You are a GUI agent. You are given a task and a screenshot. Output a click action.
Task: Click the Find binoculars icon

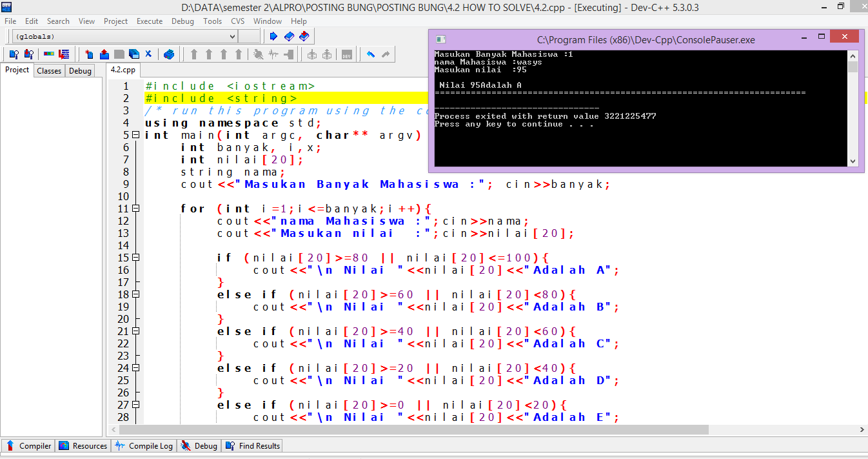14,54
